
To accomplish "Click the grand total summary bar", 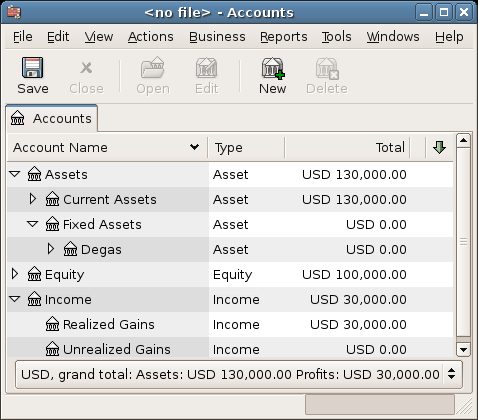I will pyautogui.click(x=239, y=374).
